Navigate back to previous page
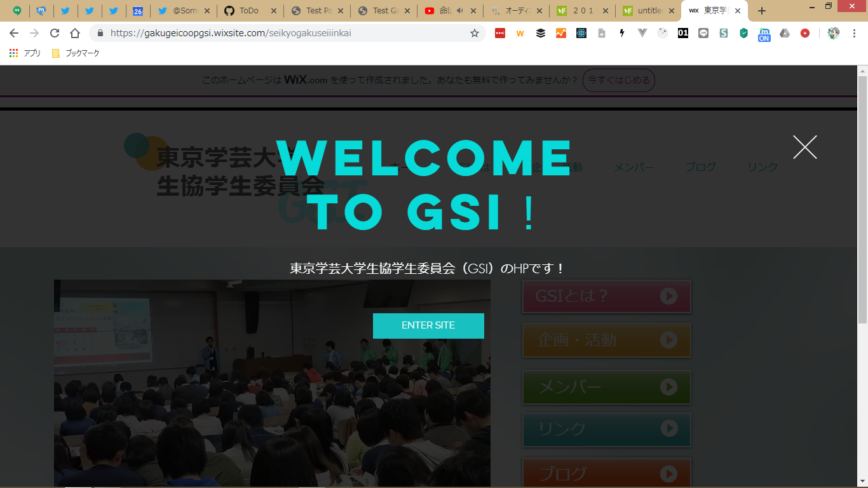 click(14, 33)
